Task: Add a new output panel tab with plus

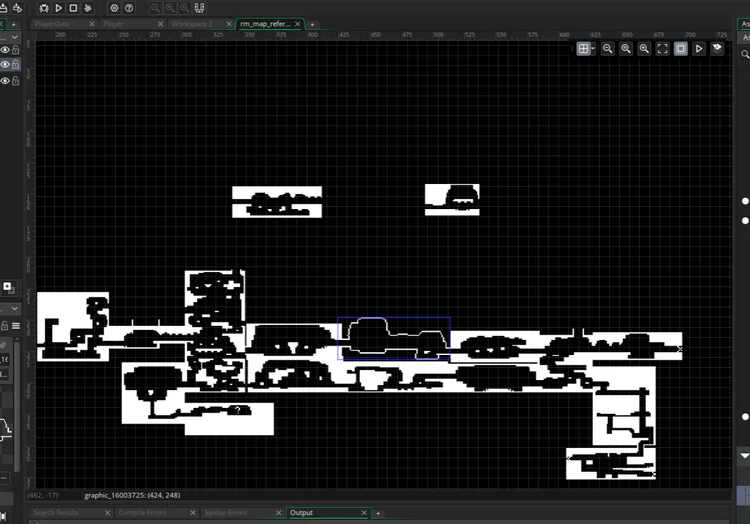Action: pos(378,513)
